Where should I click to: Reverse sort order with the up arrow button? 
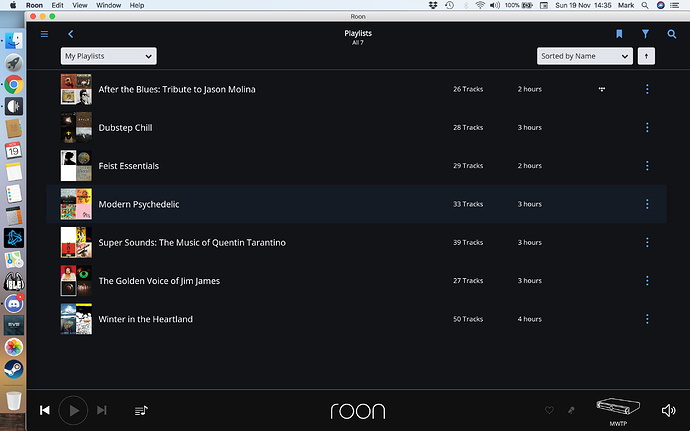[x=646, y=56]
